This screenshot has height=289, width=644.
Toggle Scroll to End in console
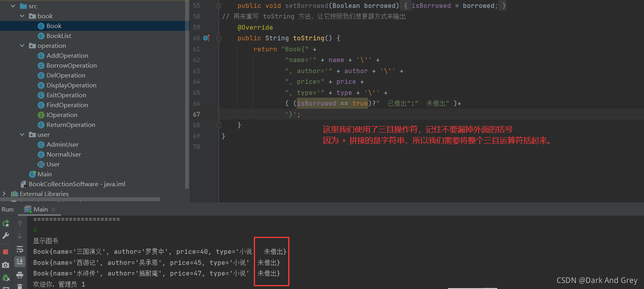pos(20,262)
